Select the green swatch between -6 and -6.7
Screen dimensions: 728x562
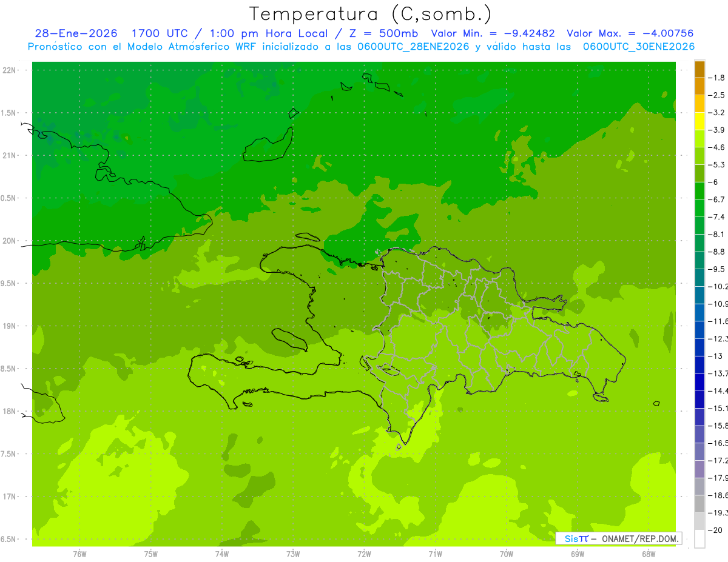click(x=699, y=191)
